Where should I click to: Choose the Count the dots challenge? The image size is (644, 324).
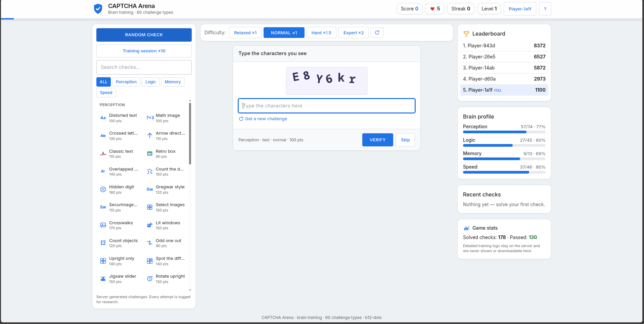tap(166, 172)
